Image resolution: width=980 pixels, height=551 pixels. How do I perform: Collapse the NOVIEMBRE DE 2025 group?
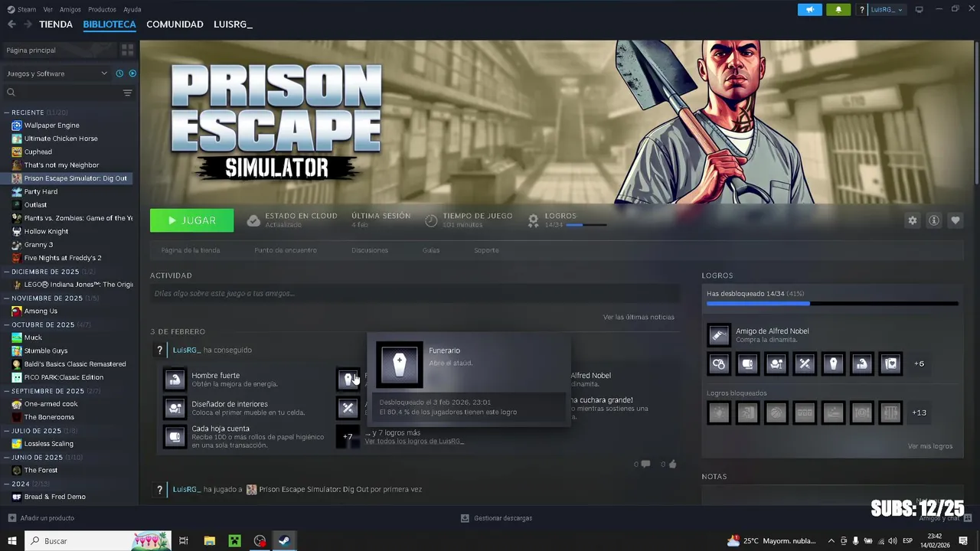7,298
